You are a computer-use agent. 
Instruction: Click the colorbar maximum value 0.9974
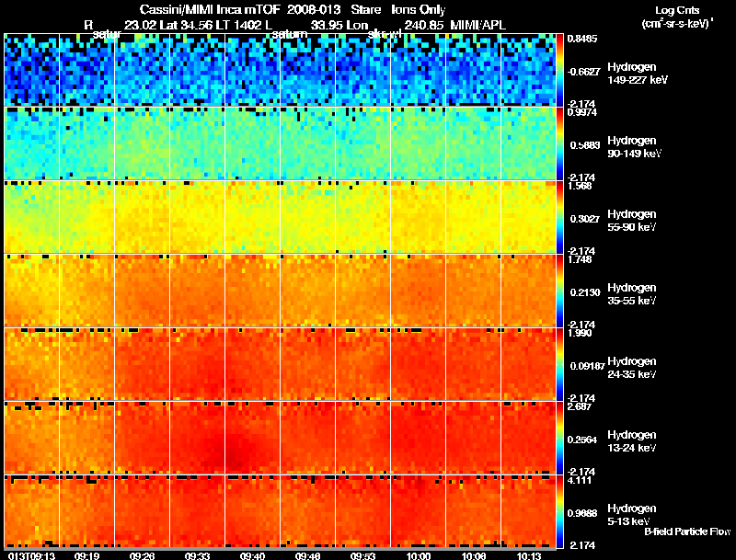(582, 112)
